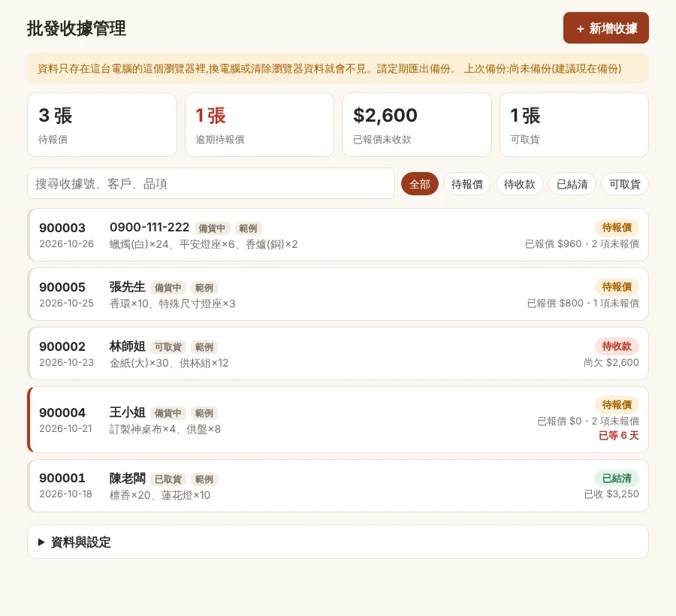Open receipt number 900004
The image size is (676, 616).
62,412
